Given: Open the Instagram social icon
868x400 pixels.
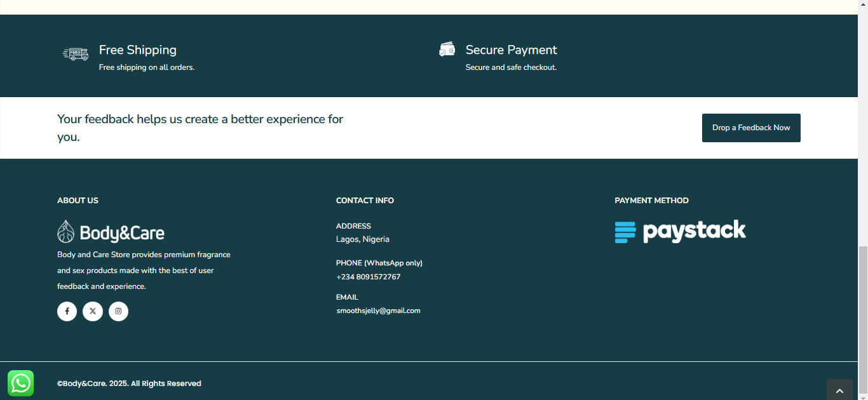Looking at the screenshot, I should pos(118,311).
